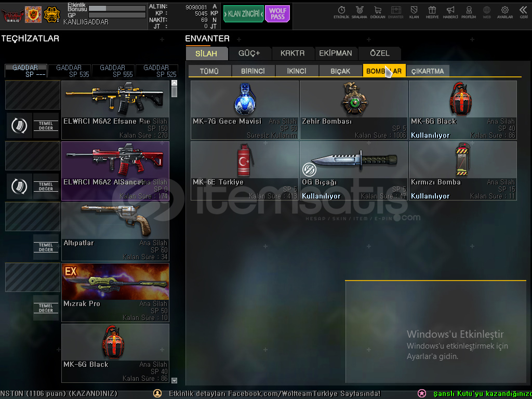This screenshot has height=399, width=532.
Task: Open the HABERCİ megaphone icon
Action: 450,12
